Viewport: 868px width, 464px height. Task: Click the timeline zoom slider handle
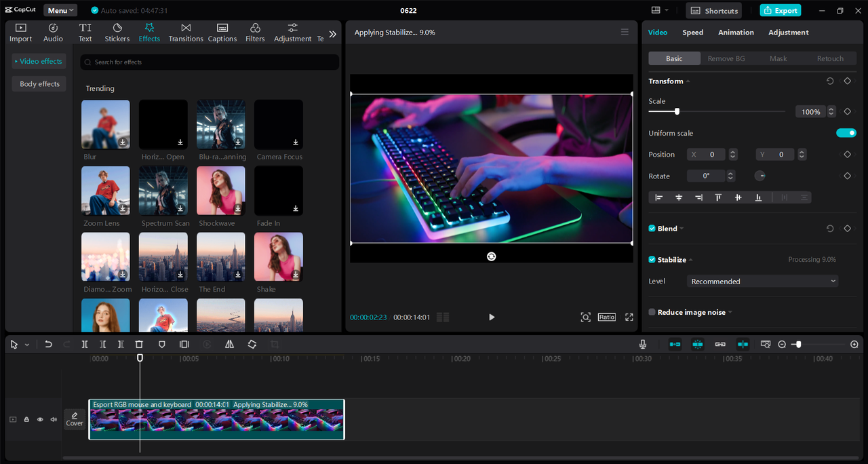click(798, 345)
